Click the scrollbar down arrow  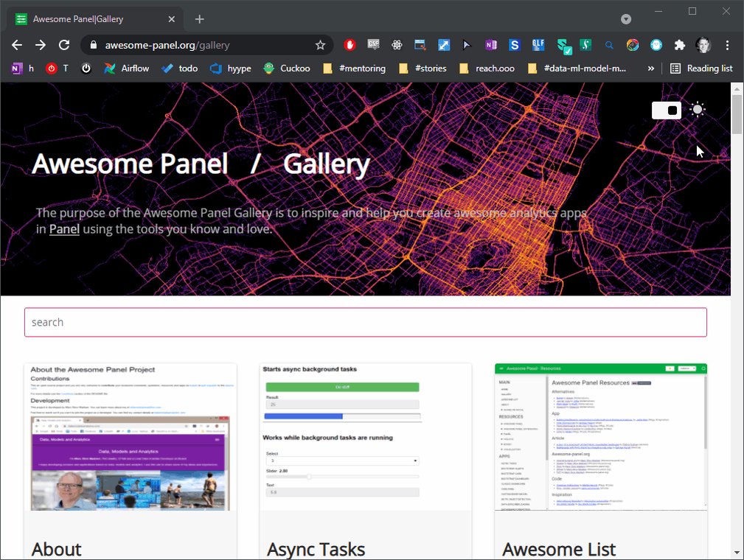737,553
